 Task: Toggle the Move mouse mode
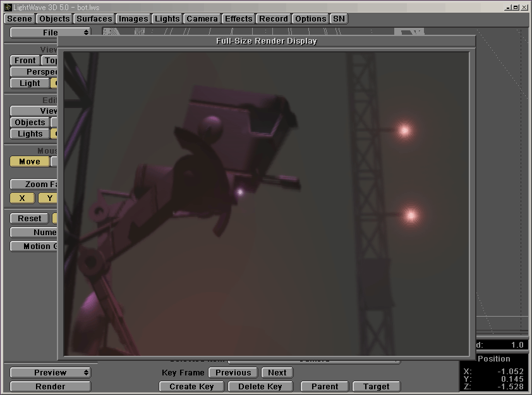pyautogui.click(x=29, y=162)
